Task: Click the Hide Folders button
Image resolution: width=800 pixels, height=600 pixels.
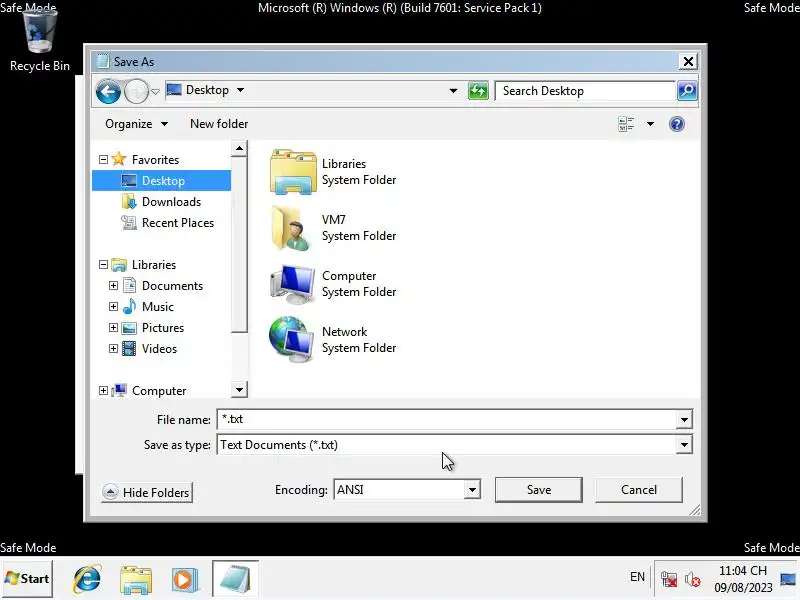Action: tap(147, 492)
